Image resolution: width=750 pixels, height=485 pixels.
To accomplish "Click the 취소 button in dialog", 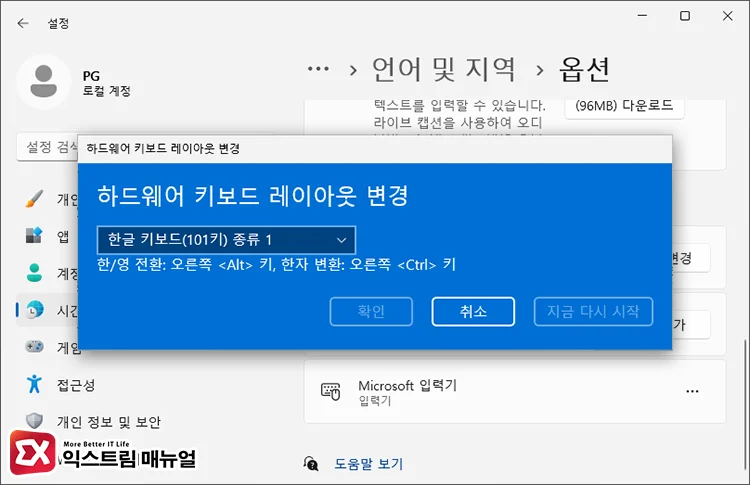I will point(473,312).
